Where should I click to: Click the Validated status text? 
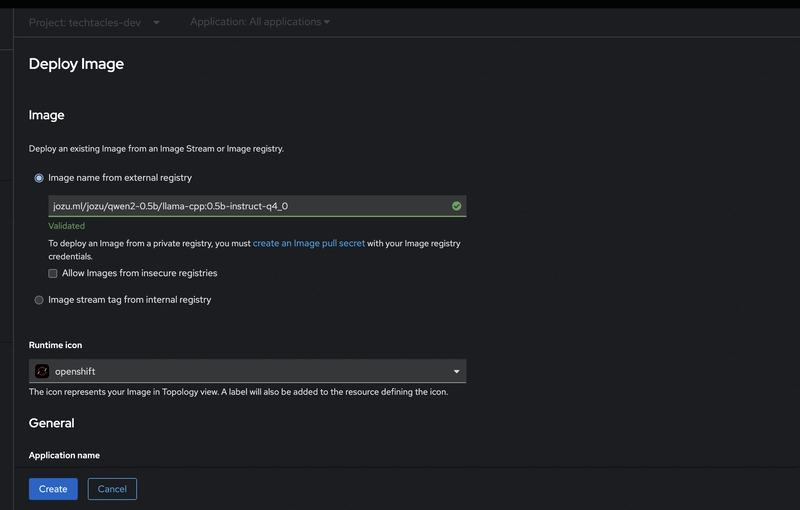pos(66,225)
